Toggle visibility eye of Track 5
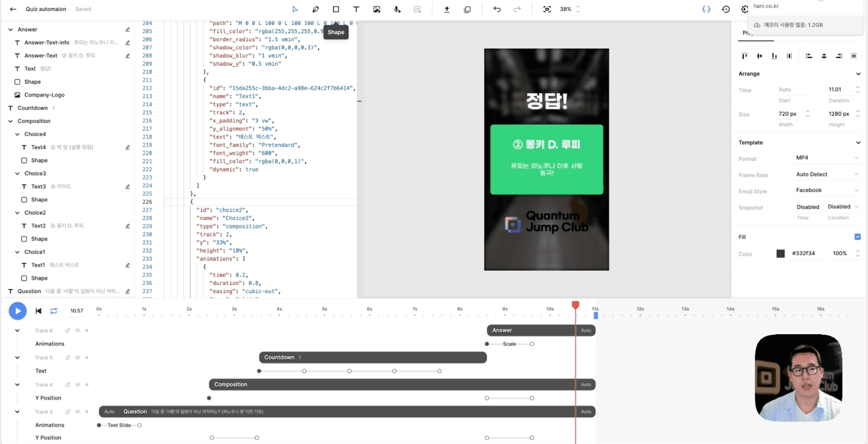Image resolution: width=868 pixels, height=444 pixels. 78,358
